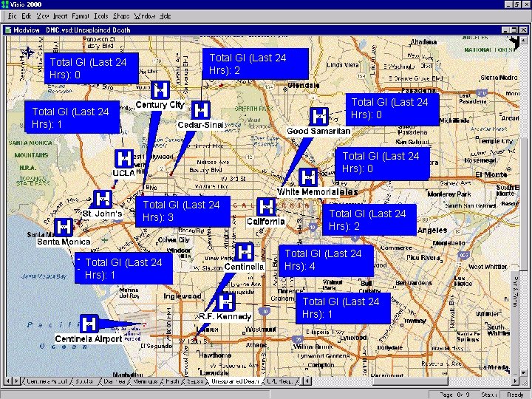Click the White Memorial hospital icon
532x399 pixels.
pyautogui.click(x=308, y=177)
